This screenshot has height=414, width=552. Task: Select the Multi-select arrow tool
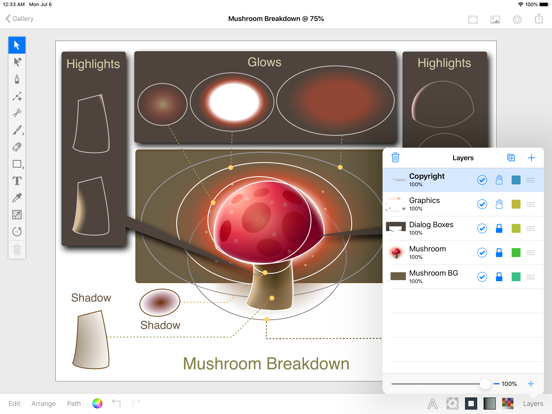click(x=17, y=62)
